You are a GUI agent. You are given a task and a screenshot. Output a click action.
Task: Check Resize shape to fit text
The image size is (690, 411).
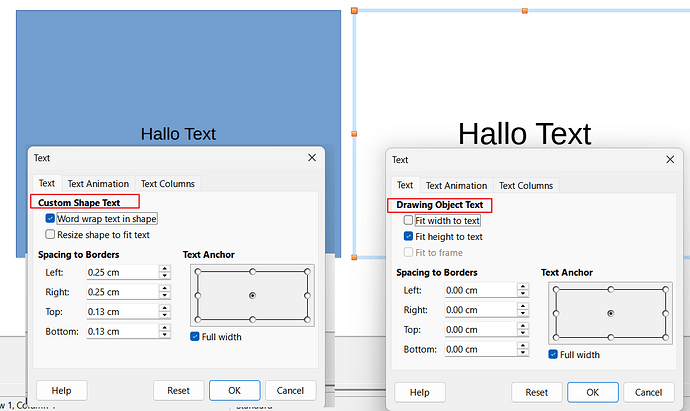(51, 235)
